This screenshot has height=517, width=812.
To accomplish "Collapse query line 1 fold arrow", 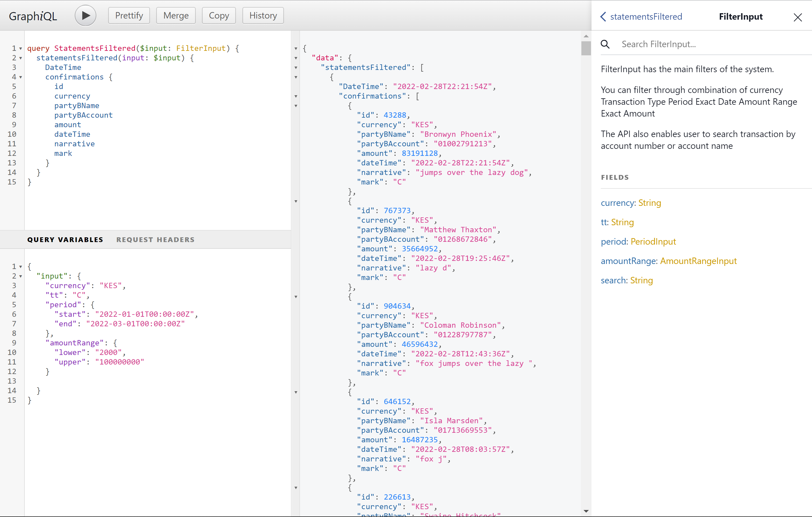I will pyautogui.click(x=21, y=49).
